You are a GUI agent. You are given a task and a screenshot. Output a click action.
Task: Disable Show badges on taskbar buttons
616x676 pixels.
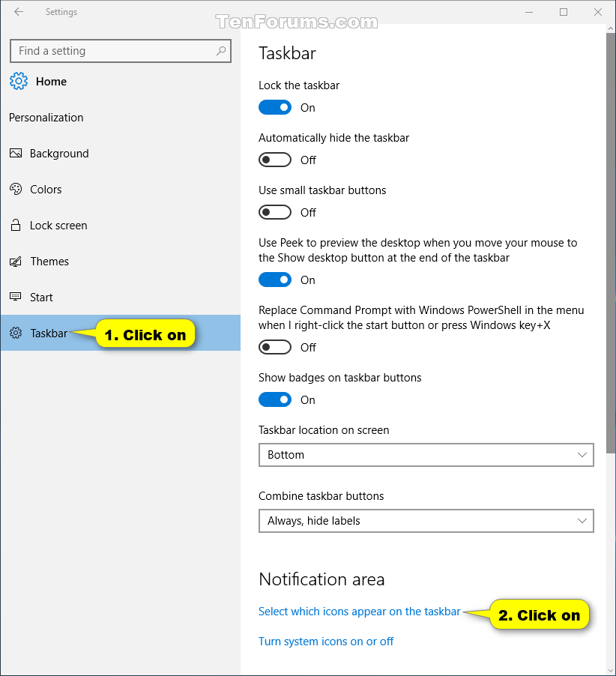point(275,399)
